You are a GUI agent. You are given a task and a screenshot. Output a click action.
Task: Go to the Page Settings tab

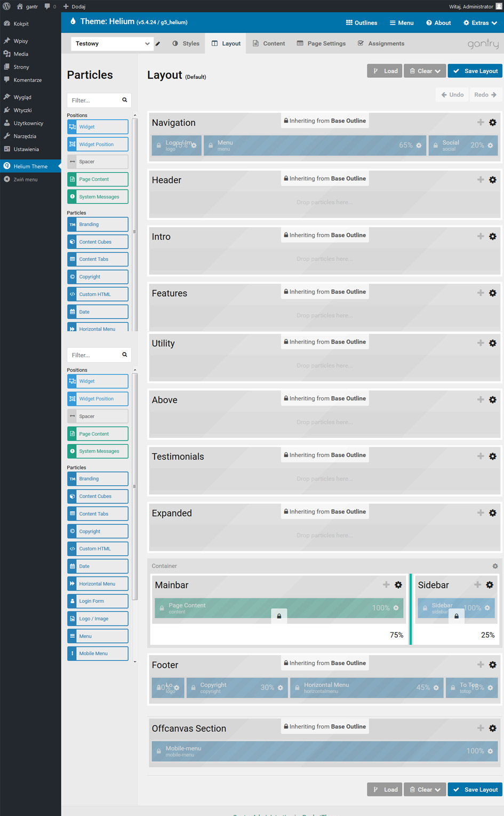click(x=321, y=44)
